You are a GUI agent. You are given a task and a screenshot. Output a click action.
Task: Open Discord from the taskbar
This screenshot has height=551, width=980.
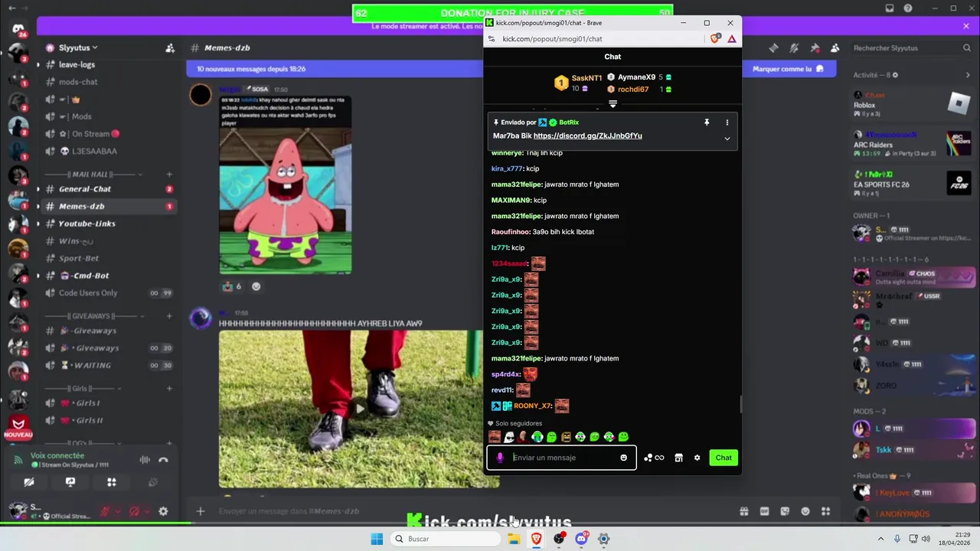coord(581,539)
